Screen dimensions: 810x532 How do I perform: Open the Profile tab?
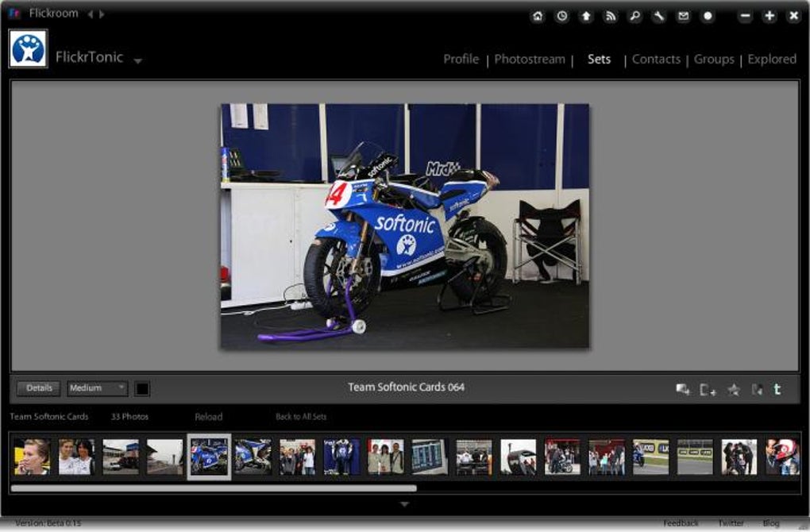(461, 60)
